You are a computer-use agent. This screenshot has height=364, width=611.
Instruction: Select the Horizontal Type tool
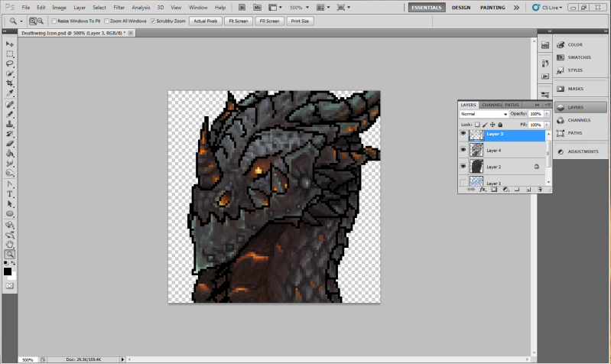point(10,194)
